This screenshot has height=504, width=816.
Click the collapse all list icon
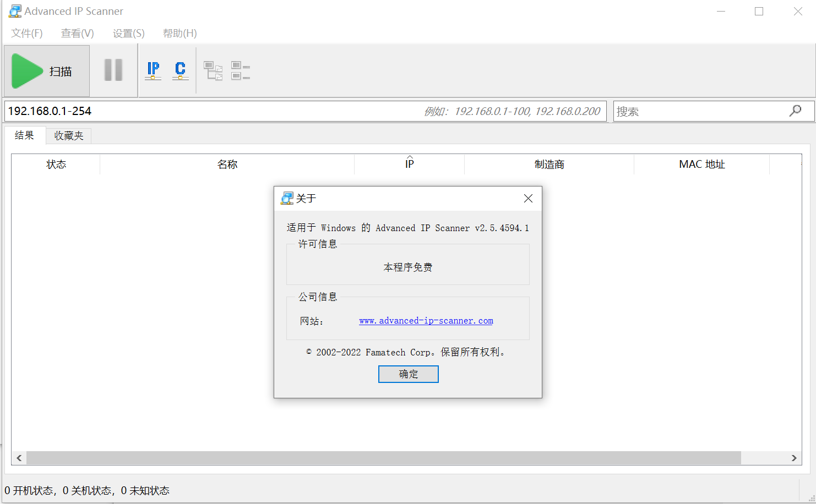coord(241,70)
